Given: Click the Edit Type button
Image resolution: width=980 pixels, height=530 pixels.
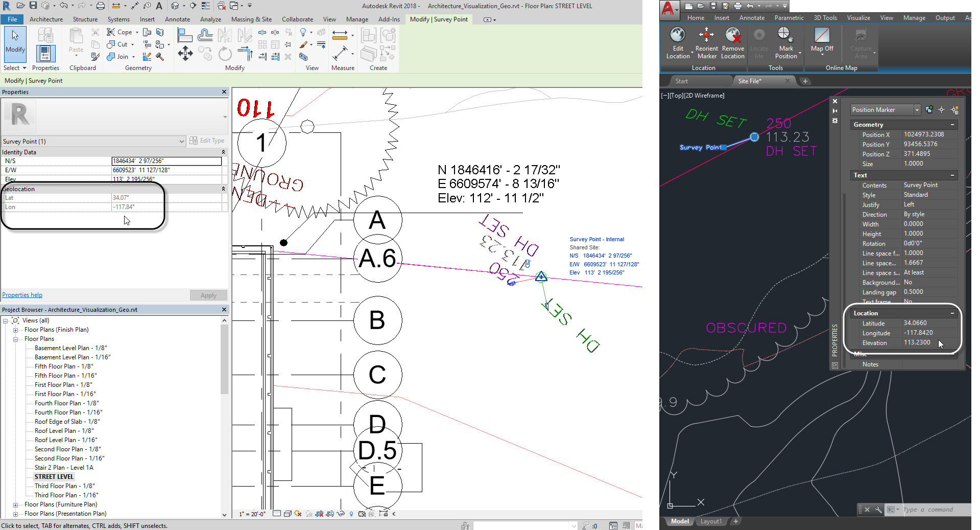Looking at the screenshot, I should click(207, 141).
